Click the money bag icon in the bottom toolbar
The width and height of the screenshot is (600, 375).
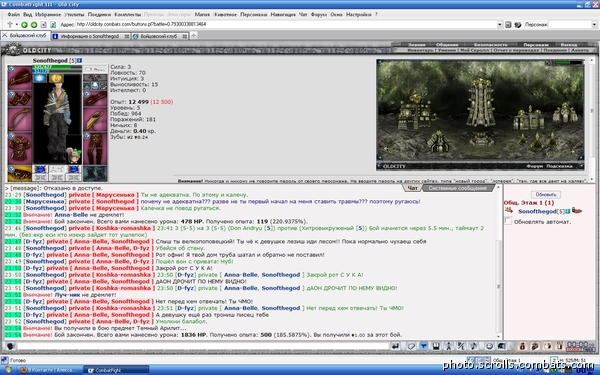click(522, 346)
